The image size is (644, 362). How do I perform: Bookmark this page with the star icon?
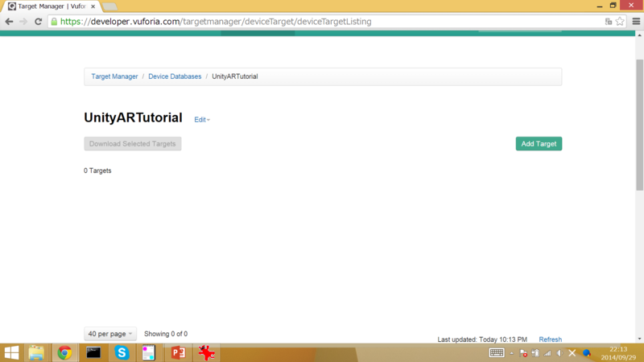coord(620,22)
